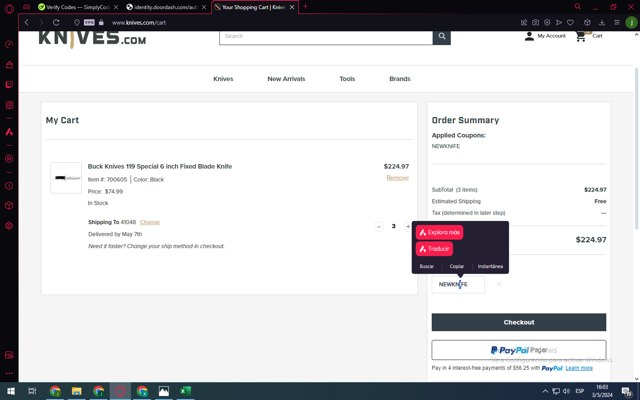Switch to identity.doordash.com tab
This screenshot has width=640, height=400.
coord(166,7)
